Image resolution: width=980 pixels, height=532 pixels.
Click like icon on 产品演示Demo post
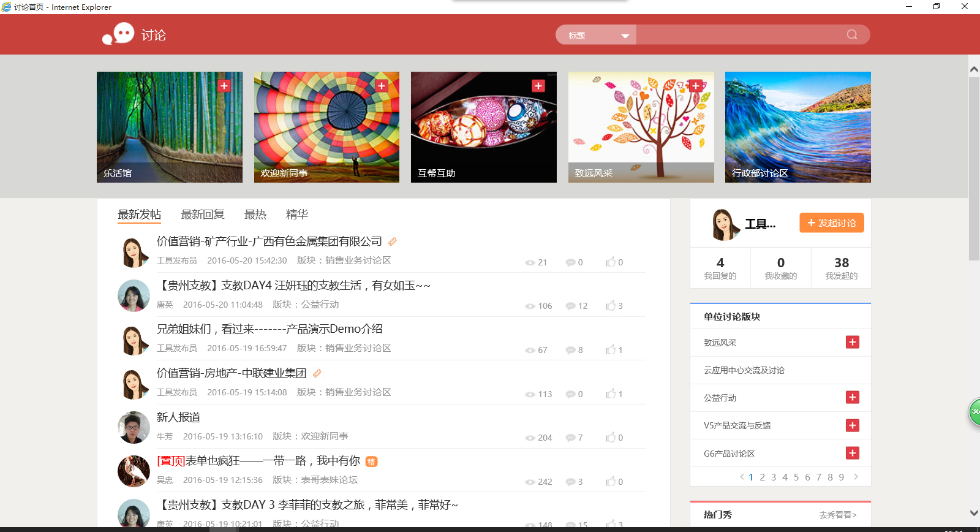click(611, 349)
